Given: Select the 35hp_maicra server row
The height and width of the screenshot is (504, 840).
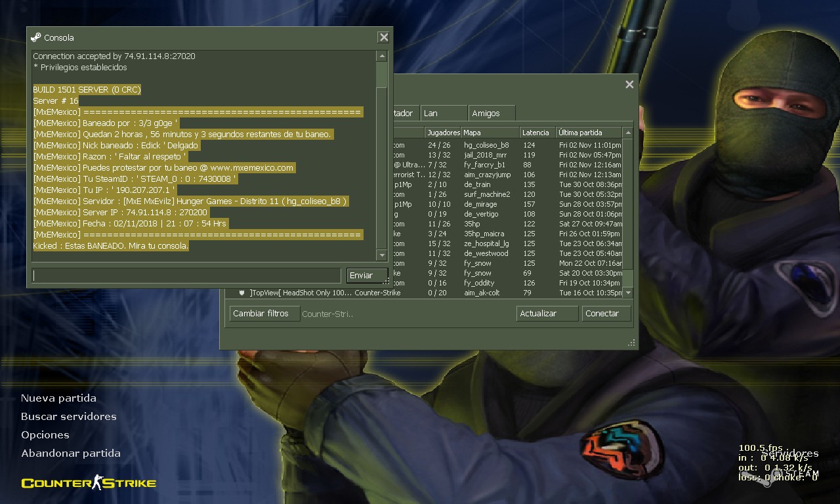Looking at the screenshot, I should click(x=507, y=234).
